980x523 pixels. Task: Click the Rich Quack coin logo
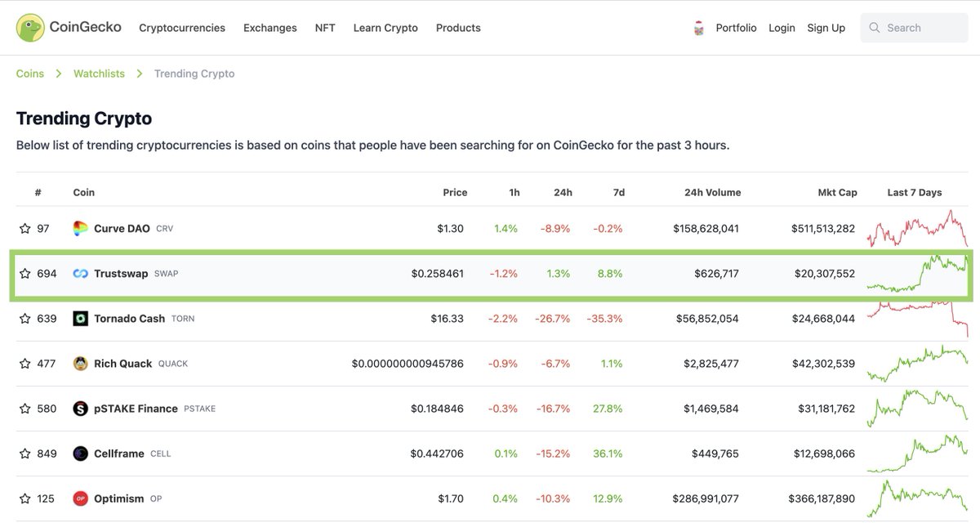[80, 364]
